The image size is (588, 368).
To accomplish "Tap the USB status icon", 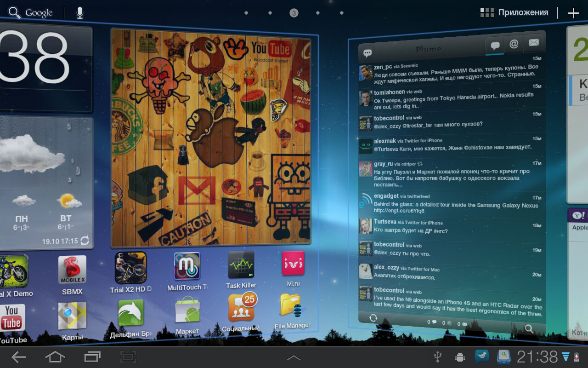I will 438,356.
